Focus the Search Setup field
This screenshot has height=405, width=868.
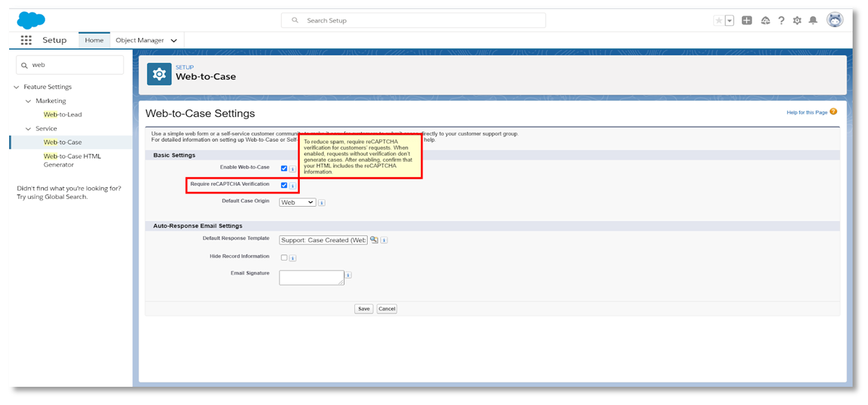[x=413, y=20]
